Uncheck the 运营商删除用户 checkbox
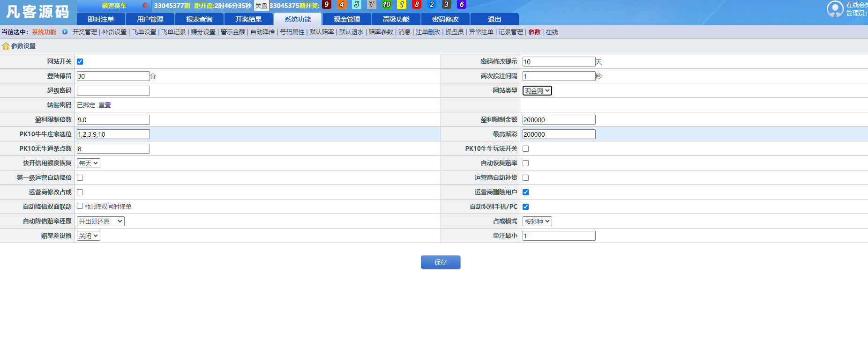 click(x=526, y=192)
